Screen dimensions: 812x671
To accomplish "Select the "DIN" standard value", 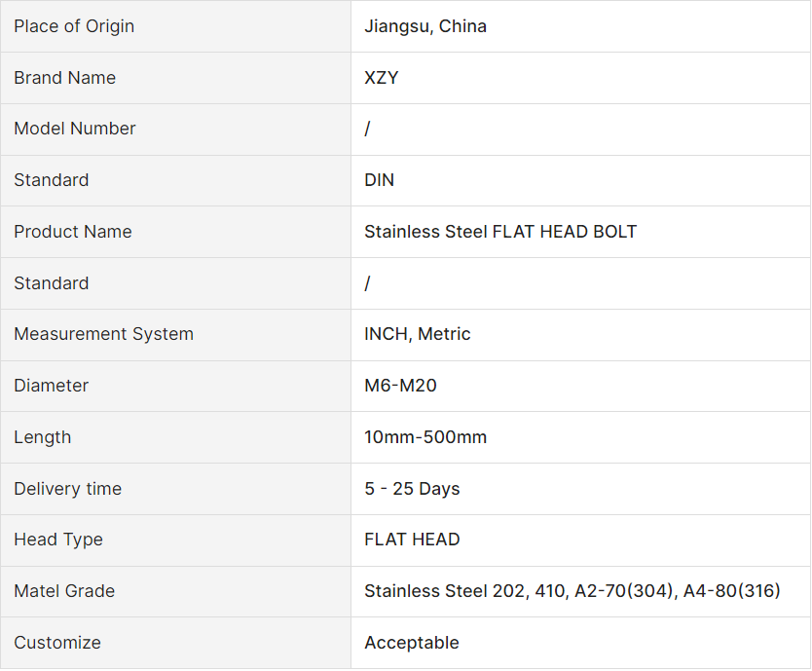I will tap(379, 180).
